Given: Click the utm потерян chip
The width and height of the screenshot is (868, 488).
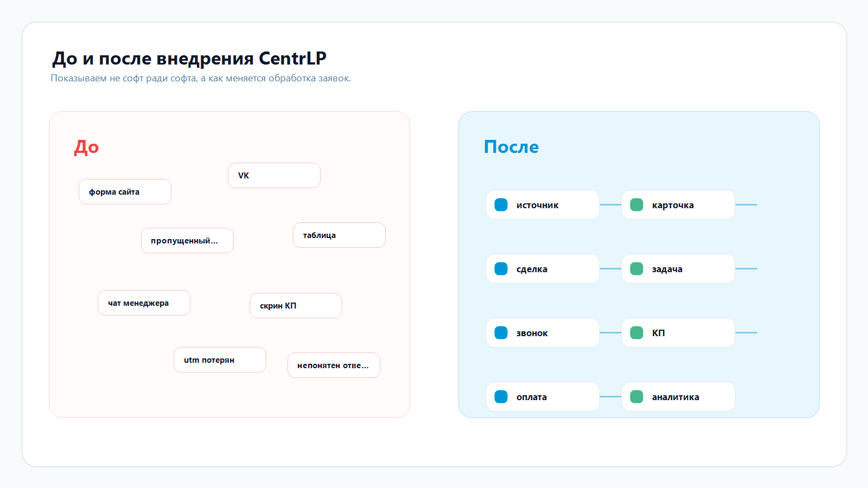Looking at the screenshot, I should [x=220, y=360].
